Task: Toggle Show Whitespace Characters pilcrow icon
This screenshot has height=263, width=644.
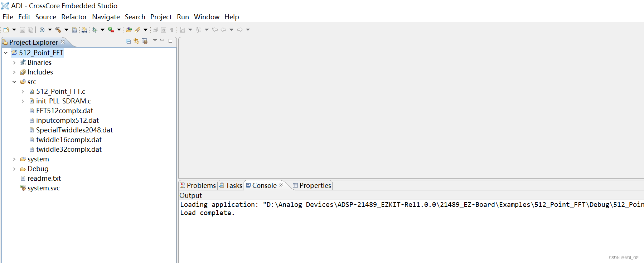Action: 171,30
